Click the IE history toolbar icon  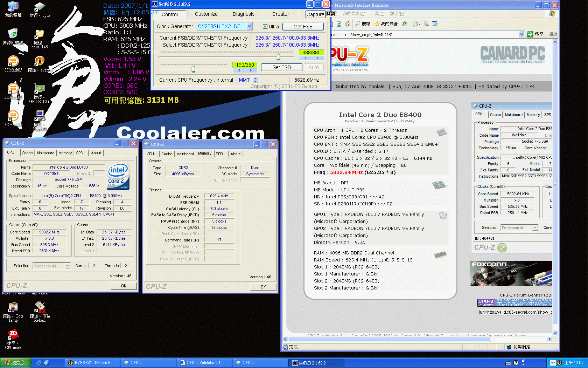tap(405, 24)
